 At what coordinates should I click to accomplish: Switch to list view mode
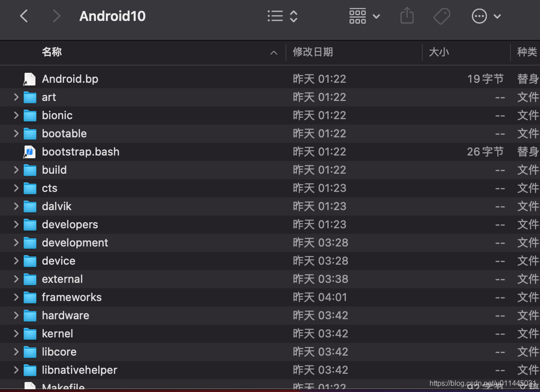pyautogui.click(x=275, y=16)
